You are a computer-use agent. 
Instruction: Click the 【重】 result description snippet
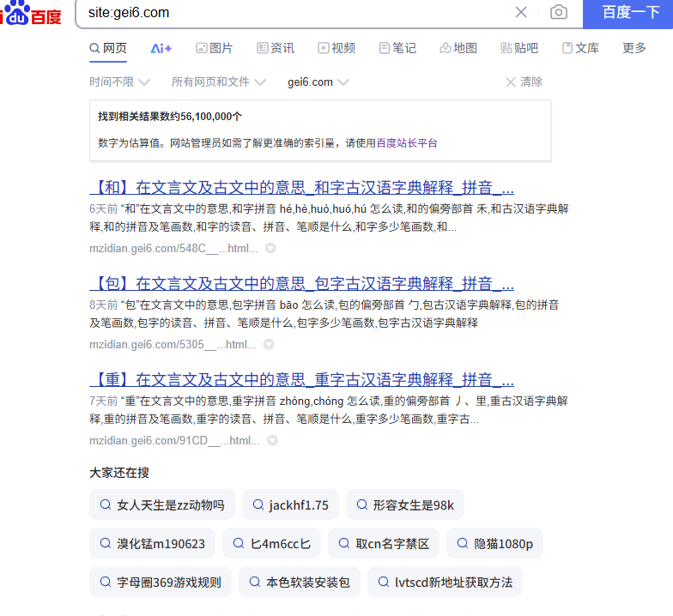tap(329, 410)
